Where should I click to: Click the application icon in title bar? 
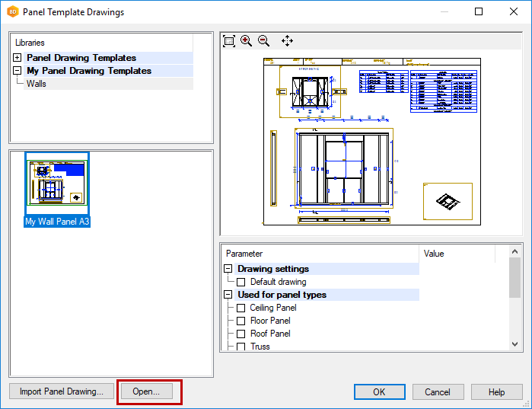coord(11,12)
